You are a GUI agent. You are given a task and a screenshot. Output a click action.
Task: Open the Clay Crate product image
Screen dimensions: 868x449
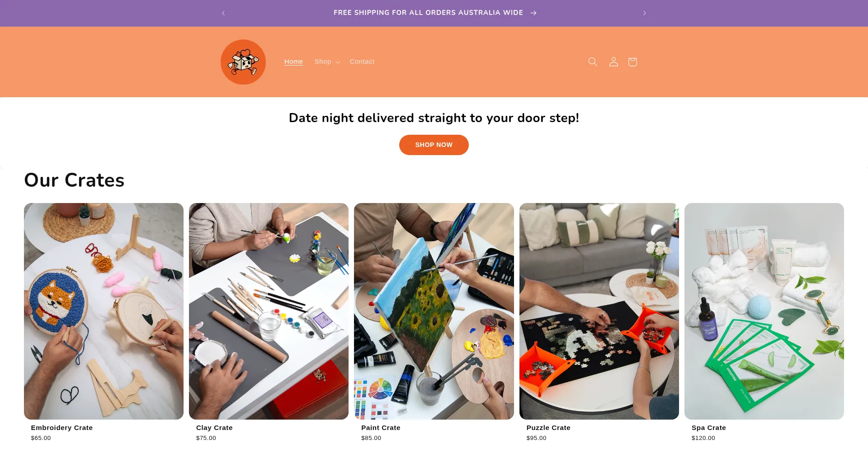pyautogui.click(x=269, y=311)
